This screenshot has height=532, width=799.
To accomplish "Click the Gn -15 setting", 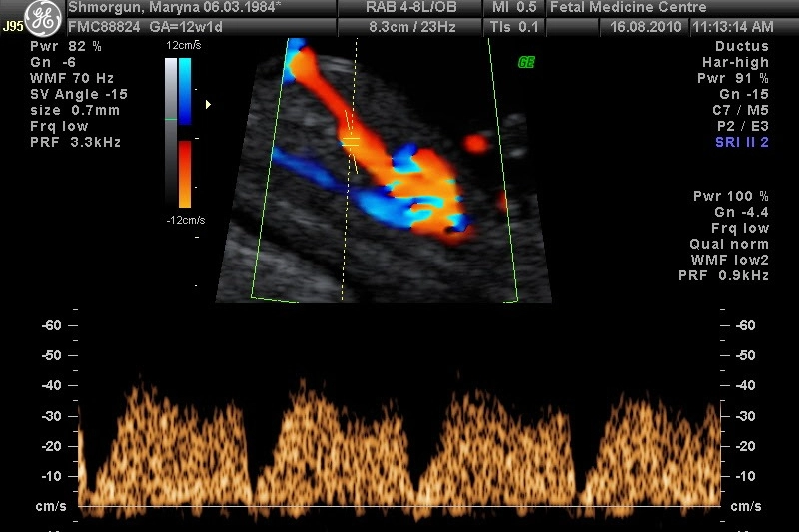I will click(743, 94).
